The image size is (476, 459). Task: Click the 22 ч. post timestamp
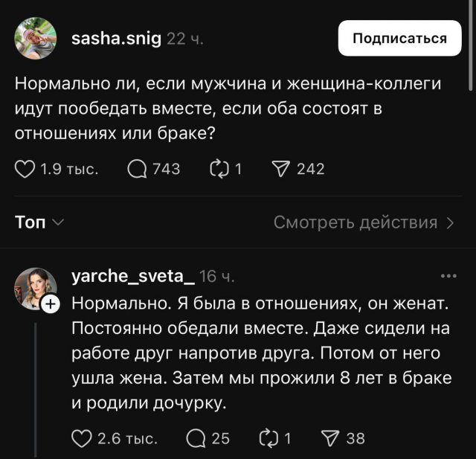tap(185, 39)
